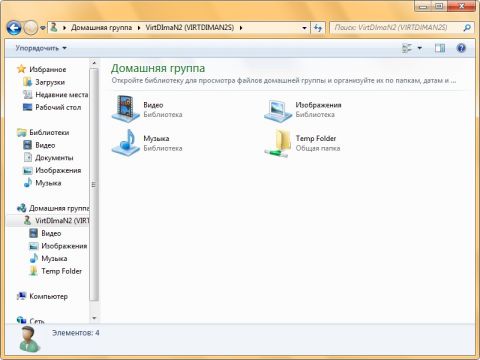
Task: Toggle the preview pane button
Action: [440, 48]
